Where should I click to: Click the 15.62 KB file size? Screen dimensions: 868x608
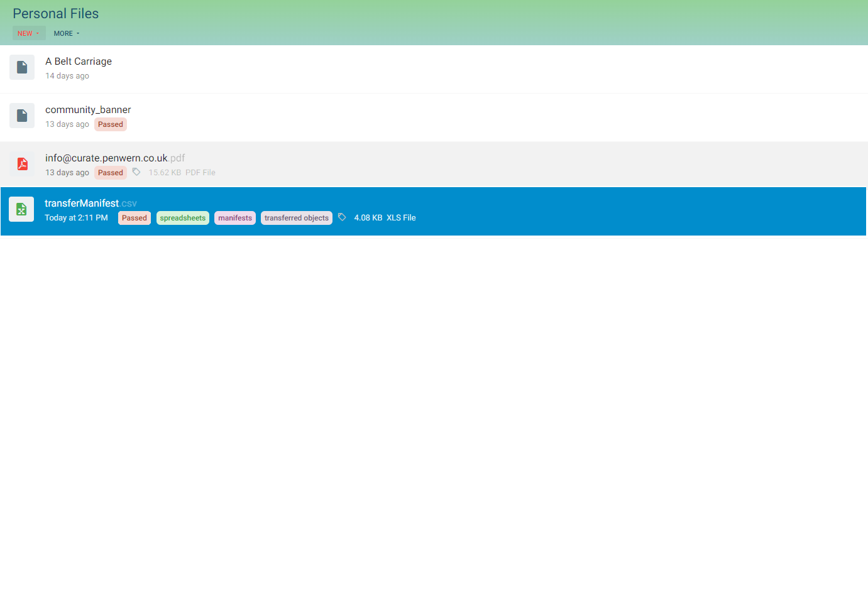click(x=165, y=173)
